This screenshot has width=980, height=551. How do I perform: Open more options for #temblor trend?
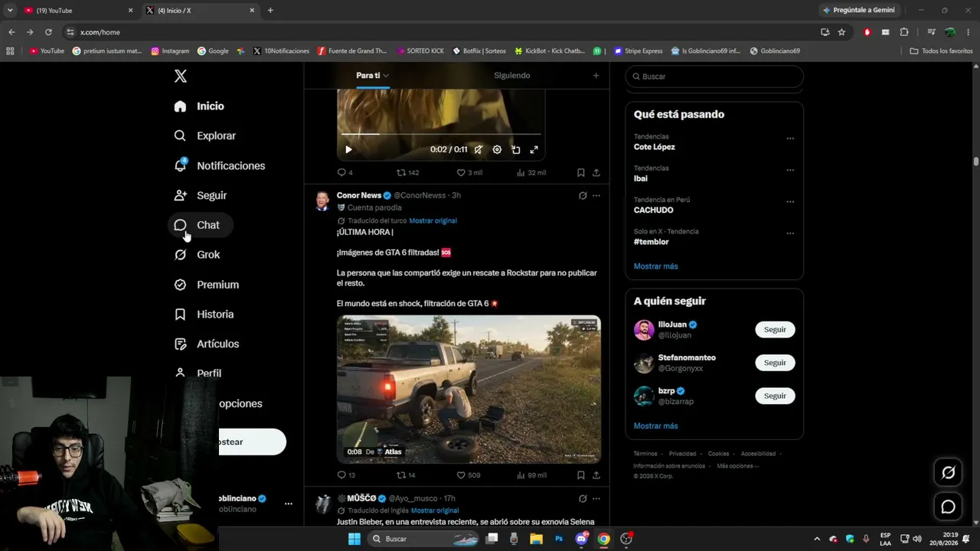[790, 233]
